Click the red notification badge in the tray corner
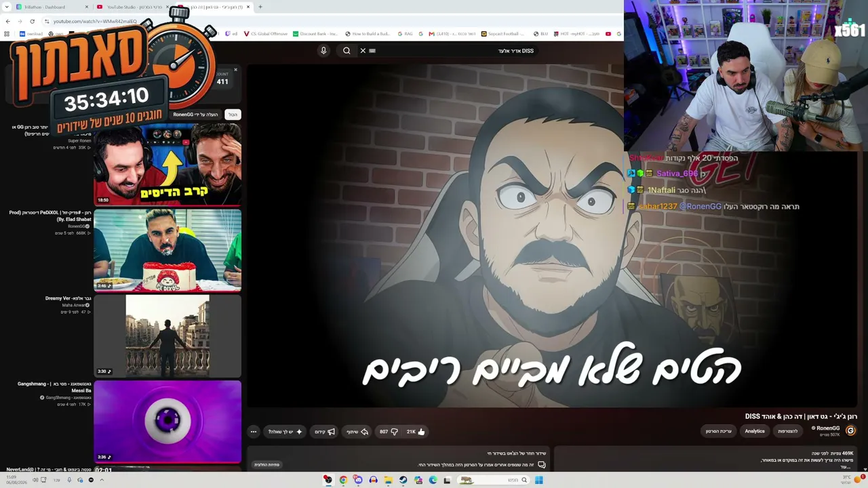The image size is (868, 488). pos(863,477)
